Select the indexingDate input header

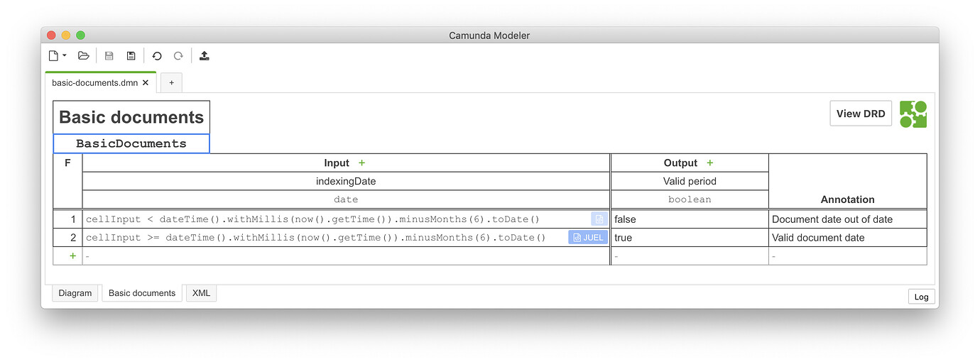point(346,181)
